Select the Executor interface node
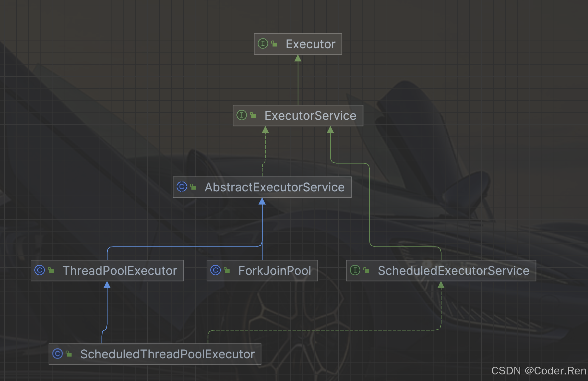Image resolution: width=588 pixels, height=381 pixels. (298, 44)
